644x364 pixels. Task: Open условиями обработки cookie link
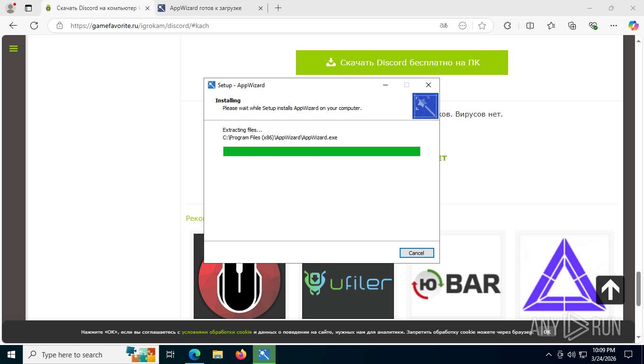pos(217,332)
